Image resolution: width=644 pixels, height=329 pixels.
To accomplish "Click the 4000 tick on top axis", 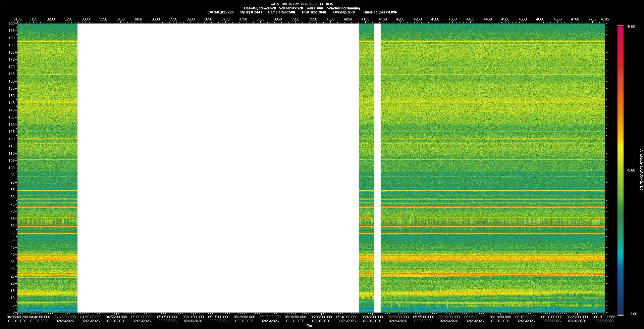I will point(330,19).
